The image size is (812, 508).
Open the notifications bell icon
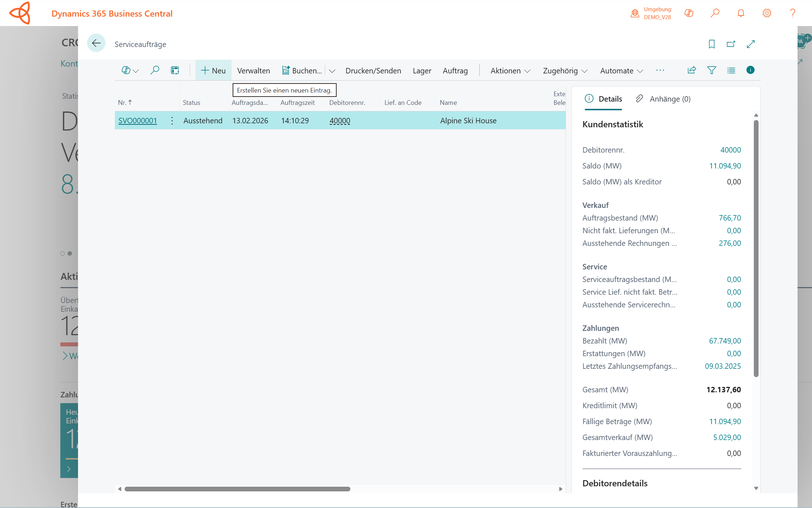click(741, 13)
